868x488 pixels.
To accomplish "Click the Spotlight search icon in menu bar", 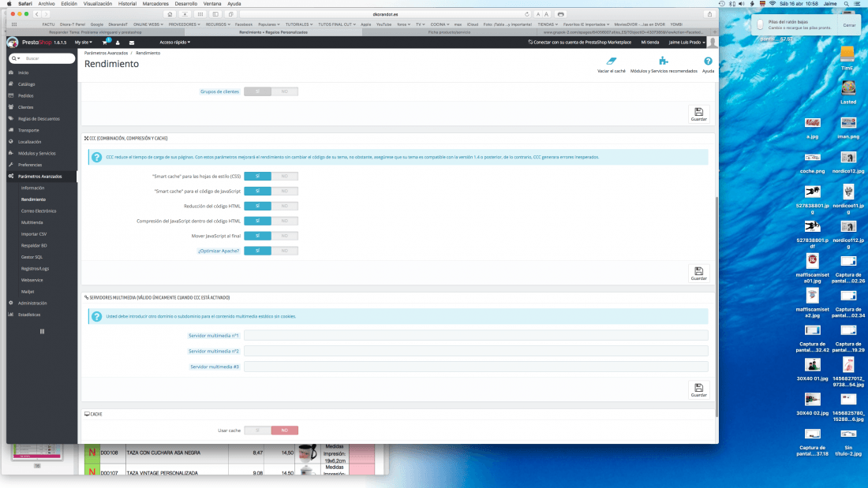I will (x=846, y=4).
